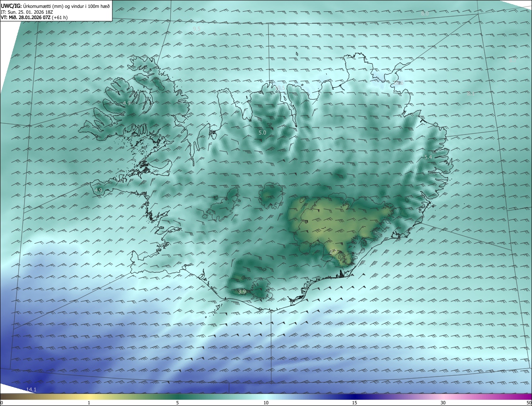
Task: Click the 50 tick on the colour scale
Action: [x=529, y=403]
